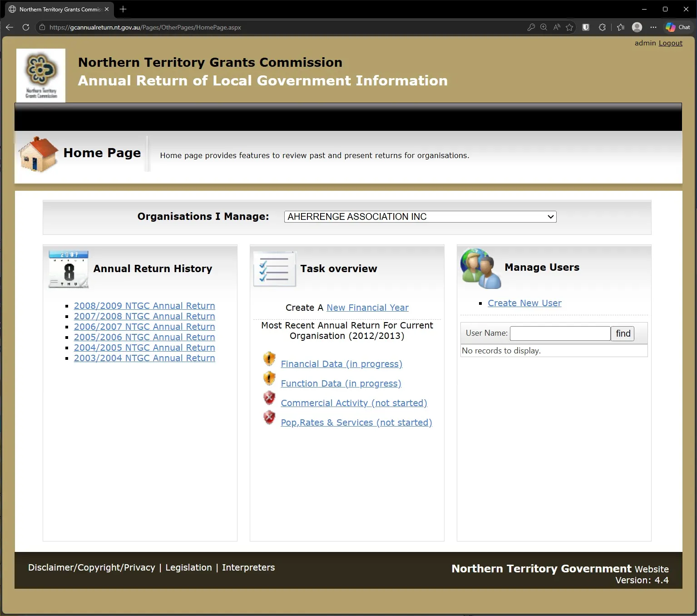Image resolution: width=697 pixels, height=616 pixels.
Task: Open the Disclaimer/Copyright/Privacy footer link
Action: 92,567
